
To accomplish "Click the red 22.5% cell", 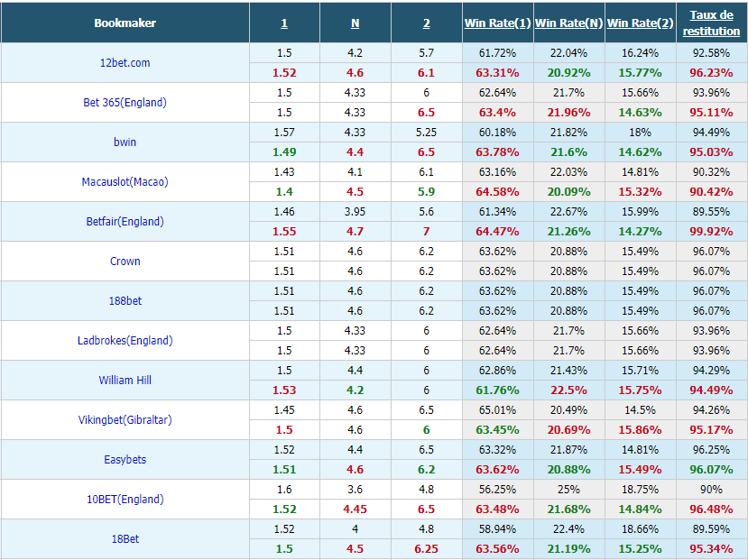I will pyautogui.click(x=569, y=390).
